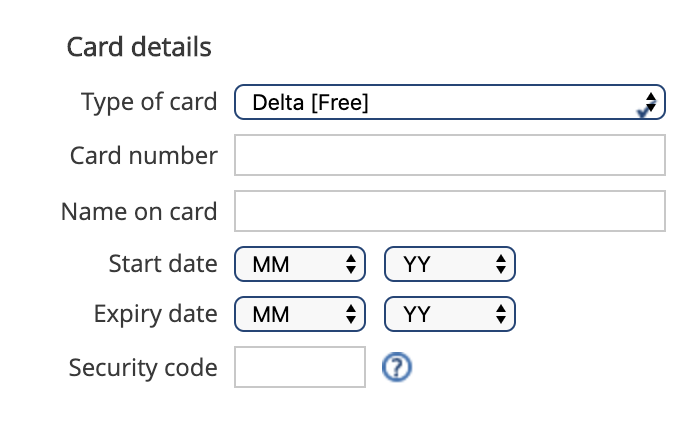
Task: Open the Start date MM dropdown
Action: [x=300, y=264]
